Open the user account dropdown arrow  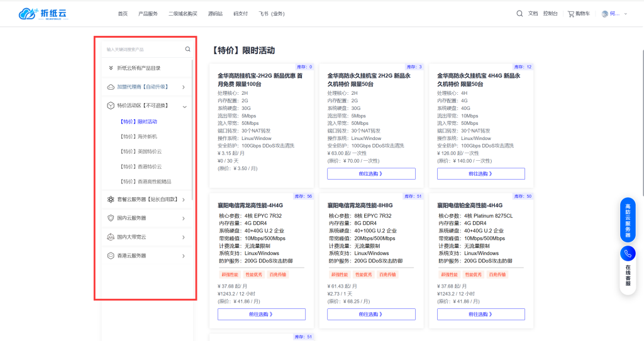[x=626, y=14]
